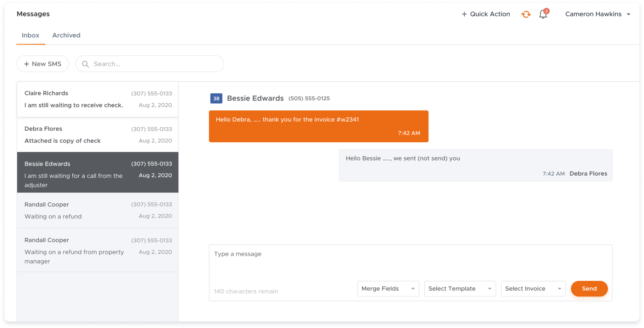This screenshot has height=328, width=644.
Task: Open the notifications bell icon
Action: tap(544, 14)
